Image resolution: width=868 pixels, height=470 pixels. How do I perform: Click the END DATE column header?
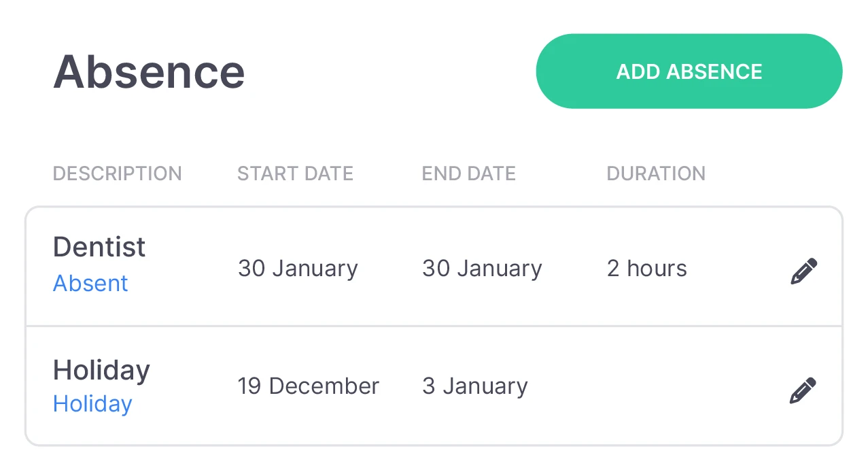coord(468,173)
